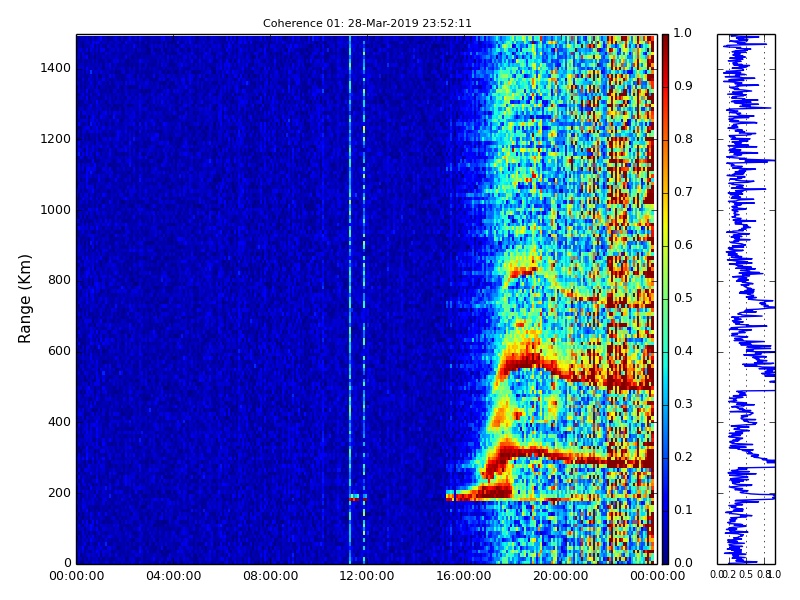Click the colorbar 1.0 label
The image size is (800, 600).
click(x=683, y=33)
